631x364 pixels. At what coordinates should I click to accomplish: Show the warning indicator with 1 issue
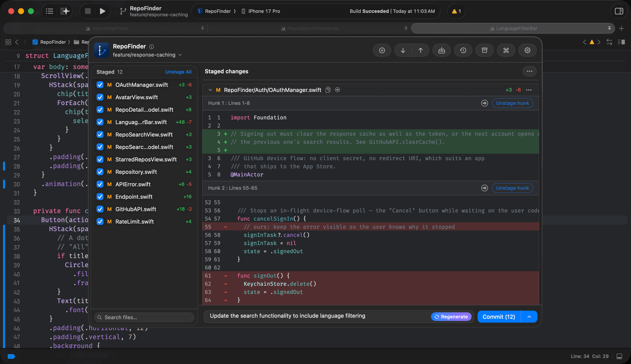click(x=456, y=11)
